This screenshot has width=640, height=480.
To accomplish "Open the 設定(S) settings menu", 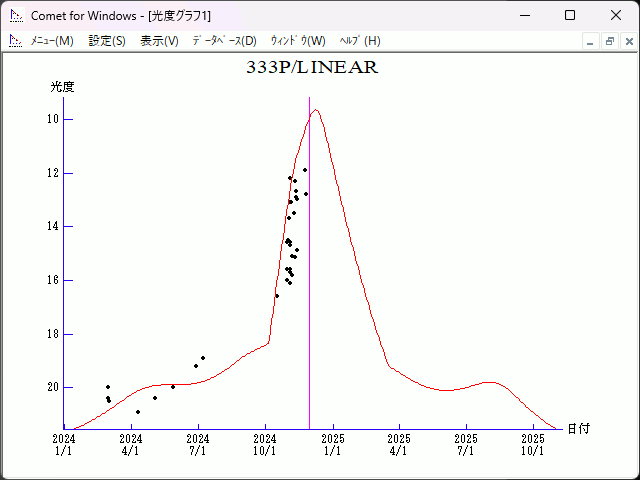I will [107, 41].
